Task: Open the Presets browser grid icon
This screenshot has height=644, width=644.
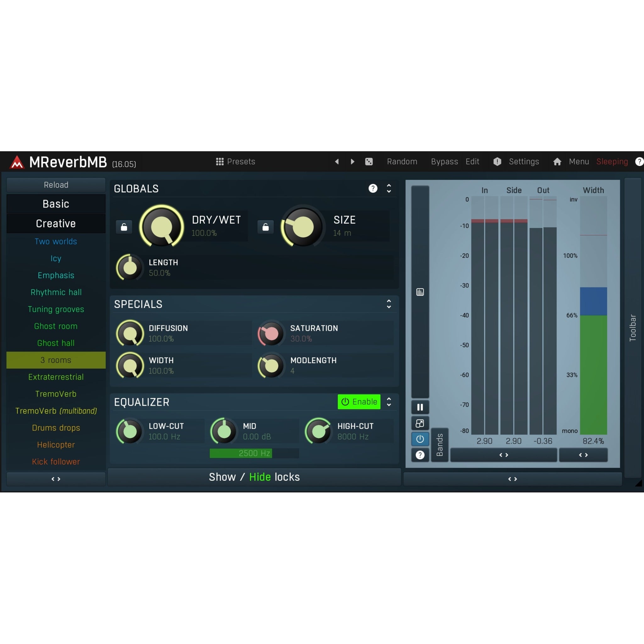Action: point(220,162)
